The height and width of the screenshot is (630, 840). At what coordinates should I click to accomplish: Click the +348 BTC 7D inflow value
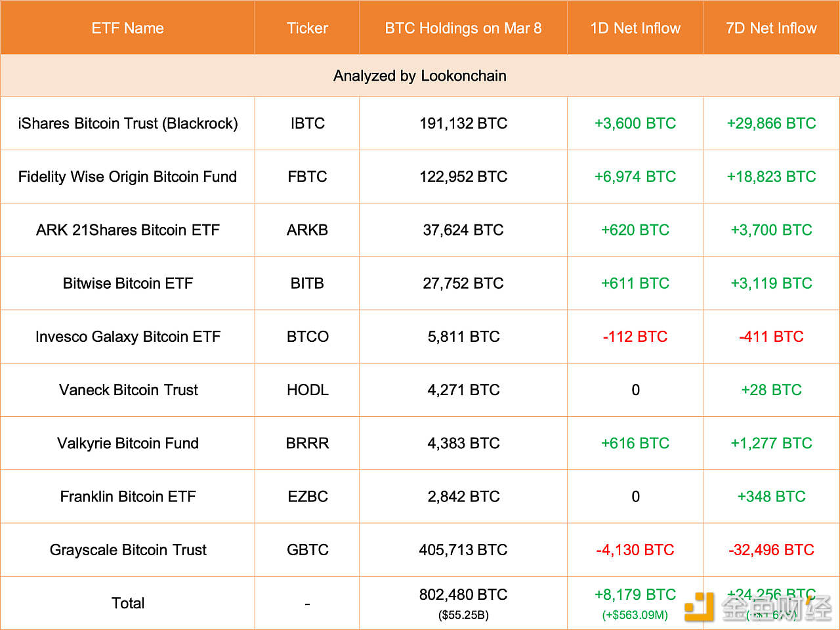click(x=771, y=496)
